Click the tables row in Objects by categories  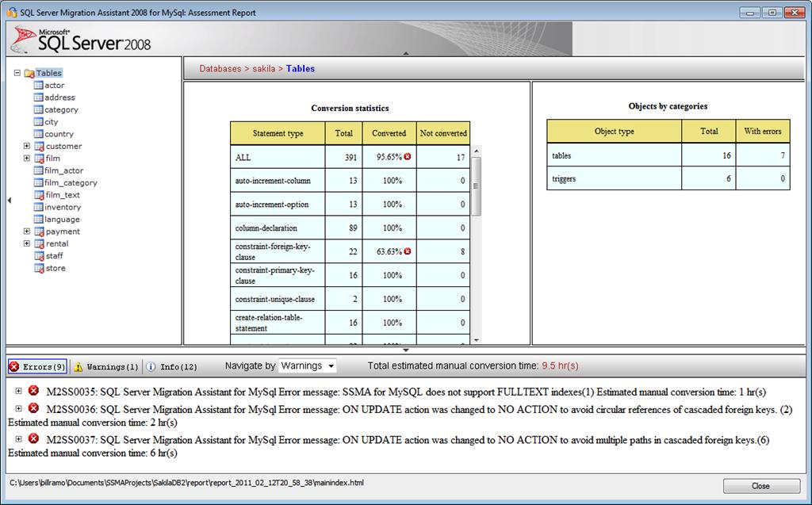pos(668,155)
